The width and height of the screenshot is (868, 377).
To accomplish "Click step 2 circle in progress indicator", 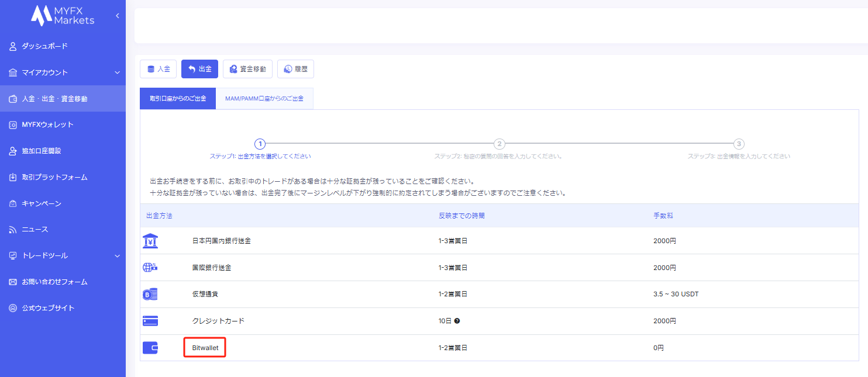I will [499, 144].
